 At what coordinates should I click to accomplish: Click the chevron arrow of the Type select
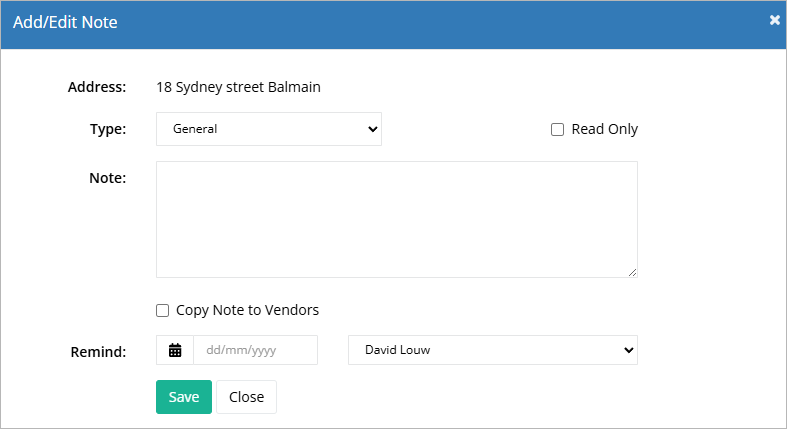[372, 129]
